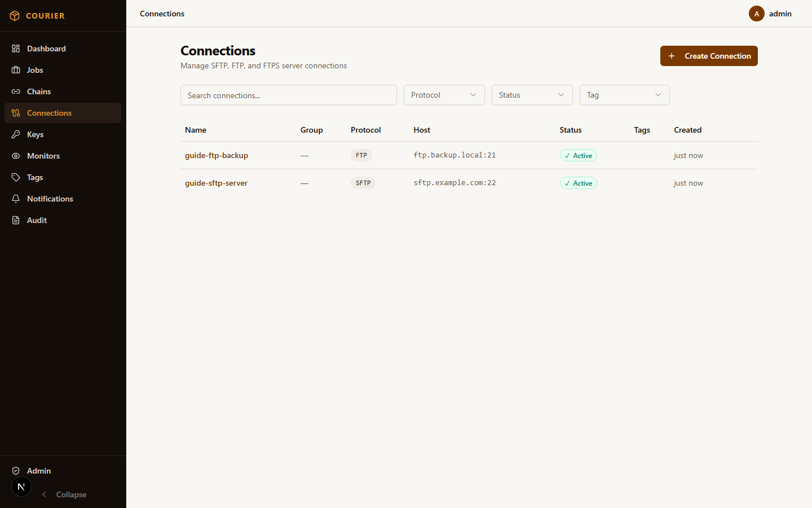
Task: Select the Audit log icon
Action: pyautogui.click(x=16, y=220)
